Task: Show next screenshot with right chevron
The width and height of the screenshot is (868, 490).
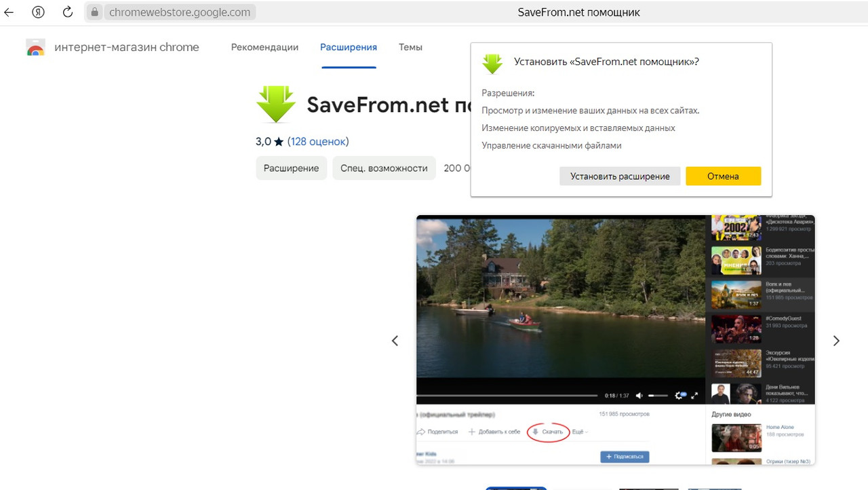Action: (x=836, y=341)
